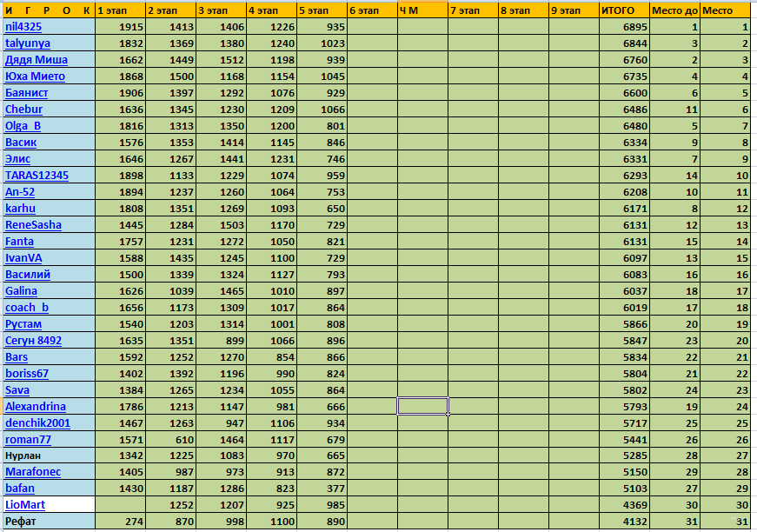Follow the denchik2001 link
Image resolution: width=757 pixels, height=532 pixels.
37,422
